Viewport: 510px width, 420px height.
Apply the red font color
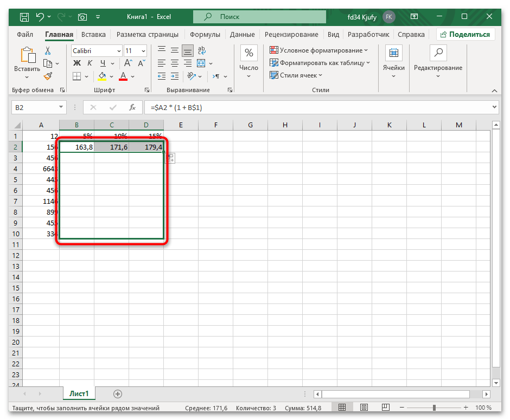click(123, 76)
